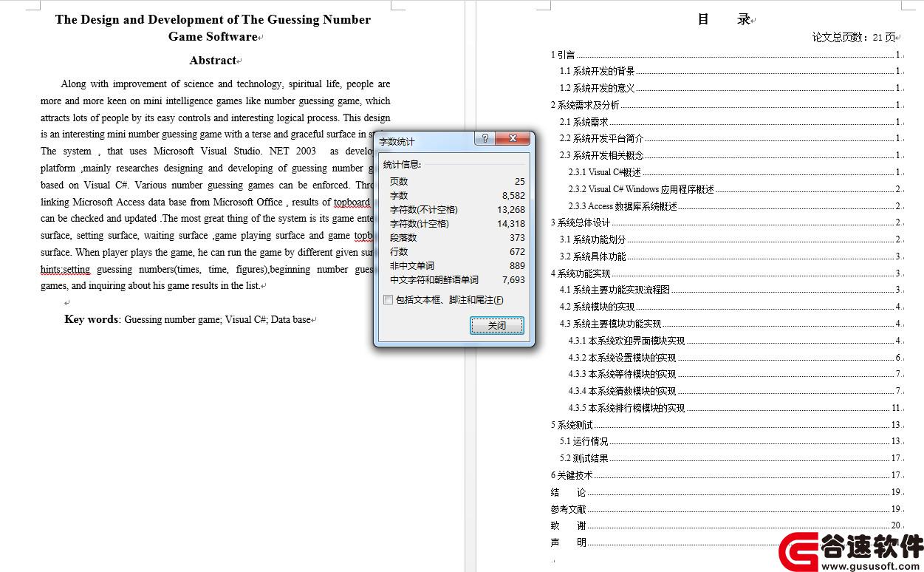The width and height of the screenshot is (924, 572).
Task: Open TOC entry 2 系统需求及分析
Action: click(726, 105)
